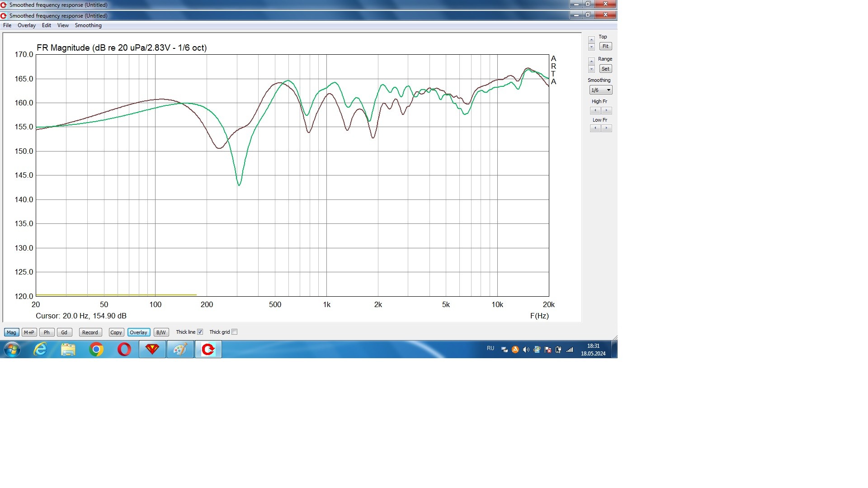This screenshot has height=488, width=868.
Task: Uncheck the Thick line checkbox
Action: (x=200, y=332)
